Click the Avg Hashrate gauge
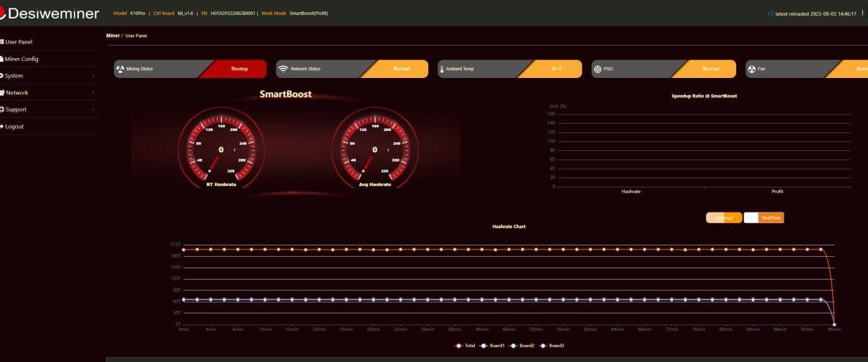Screen dimensions: 868x362 [375, 149]
